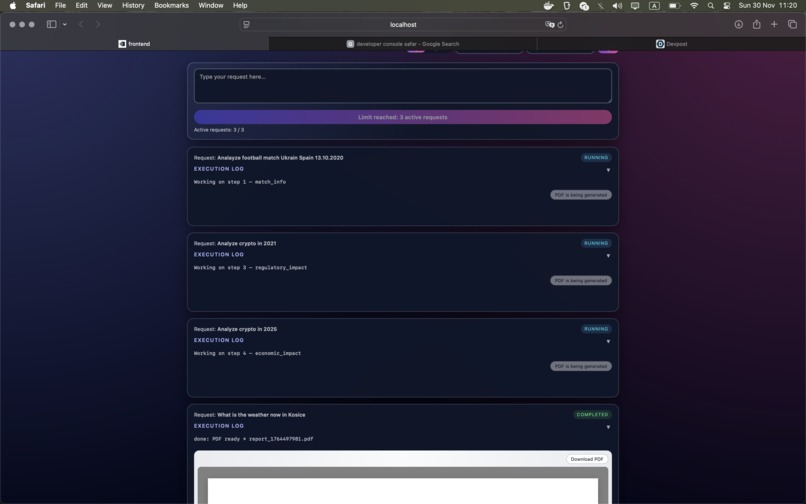
Task: Click the translate icon in address bar
Action: [549, 25]
